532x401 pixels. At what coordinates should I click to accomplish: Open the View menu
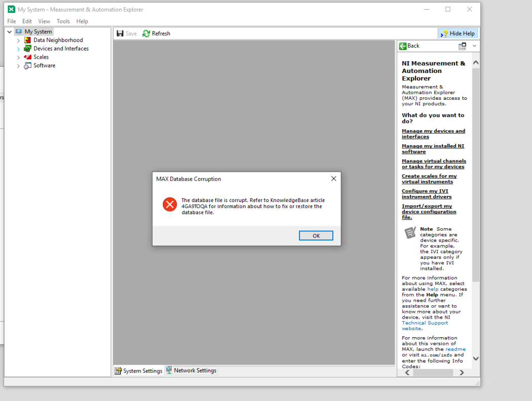[x=44, y=21]
